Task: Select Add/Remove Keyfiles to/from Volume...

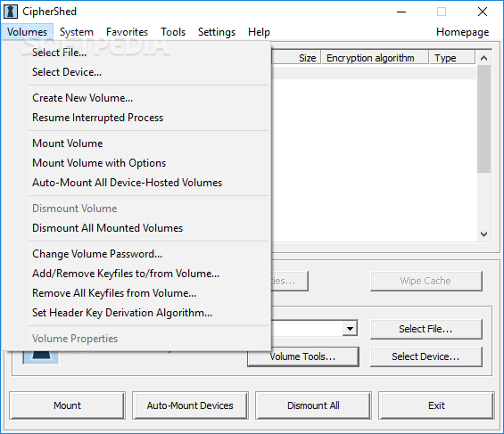Action: point(136,274)
